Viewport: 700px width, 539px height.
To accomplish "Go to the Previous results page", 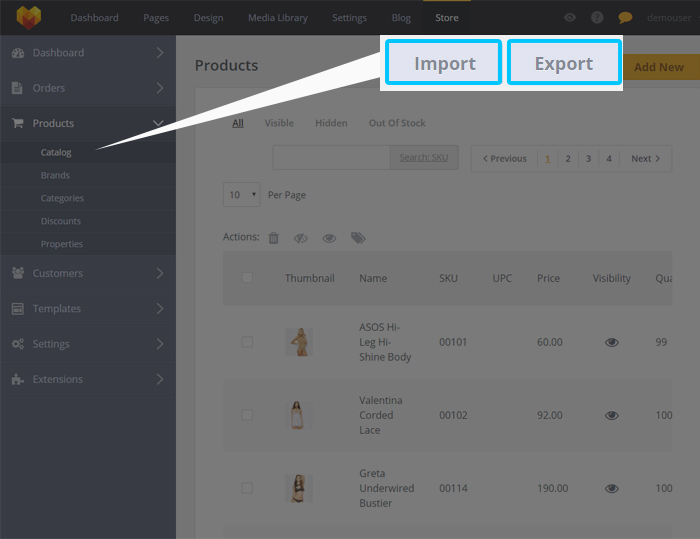I will pyautogui.click(x=504, y=159).
